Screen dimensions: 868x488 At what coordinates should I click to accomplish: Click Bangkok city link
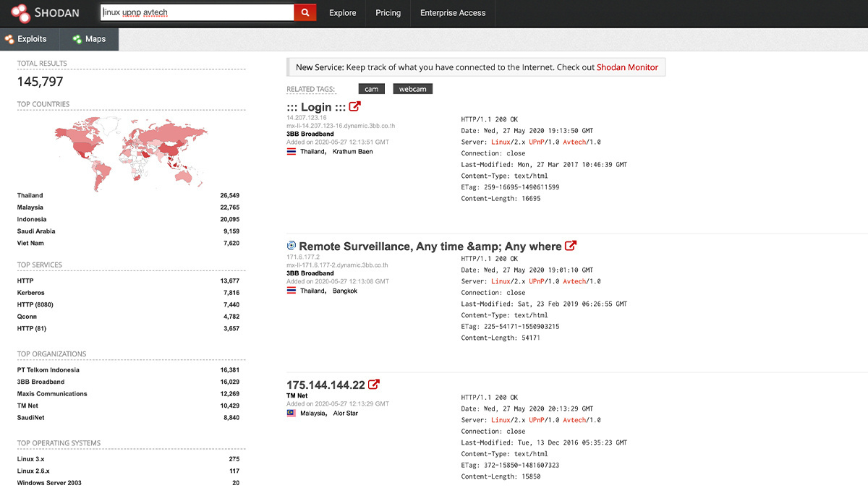[x=345, y=291]
